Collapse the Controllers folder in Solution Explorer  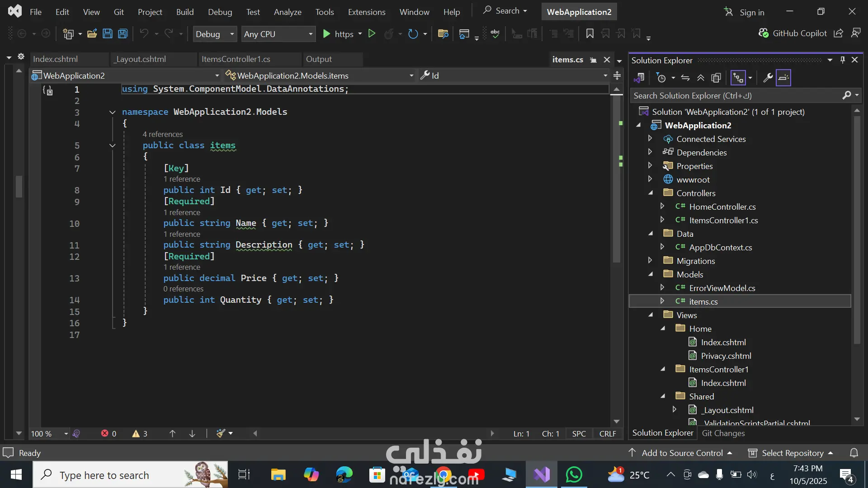pos(651,193)
